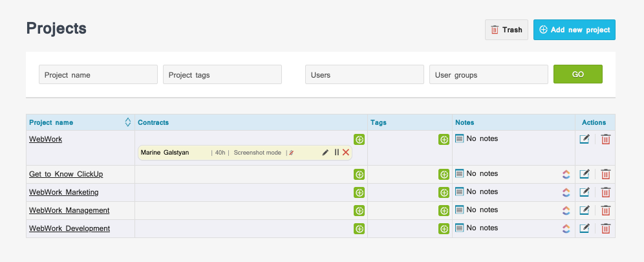Open notes icon for Get to Know ClickUp
Viewport: 644px width, 262px height.
460,174
